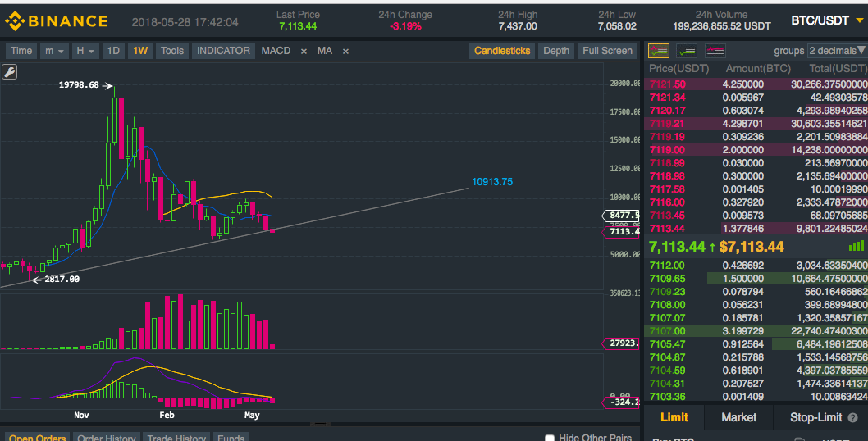Click the green signal bars icon
Image resolution: width=868 pixels, height=441 pixels.
[855, 246]
